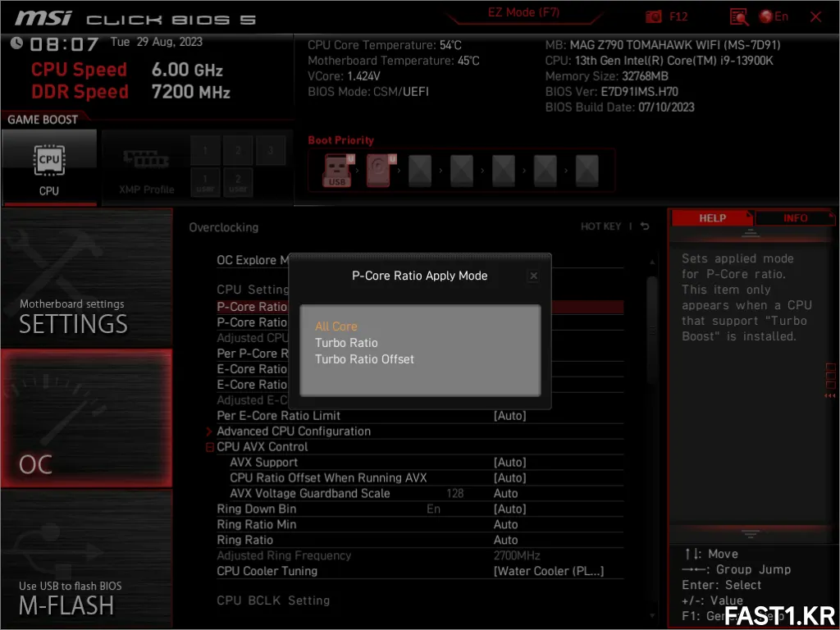Switch to the INFO tab
Screen dimensions: 840x630
[x=795, y=218]
